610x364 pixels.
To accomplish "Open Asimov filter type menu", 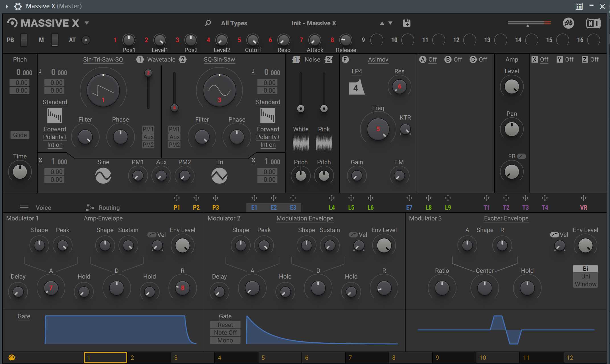I will coord(378,60).
